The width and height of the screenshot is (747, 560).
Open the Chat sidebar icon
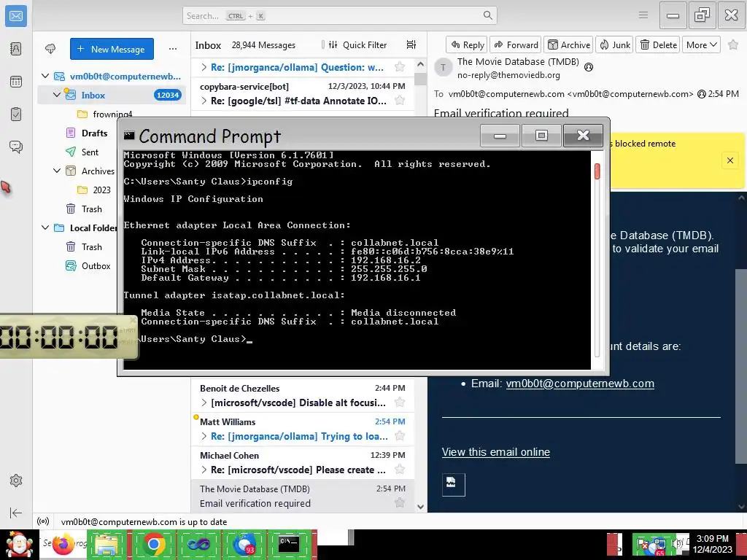point(16,147)
